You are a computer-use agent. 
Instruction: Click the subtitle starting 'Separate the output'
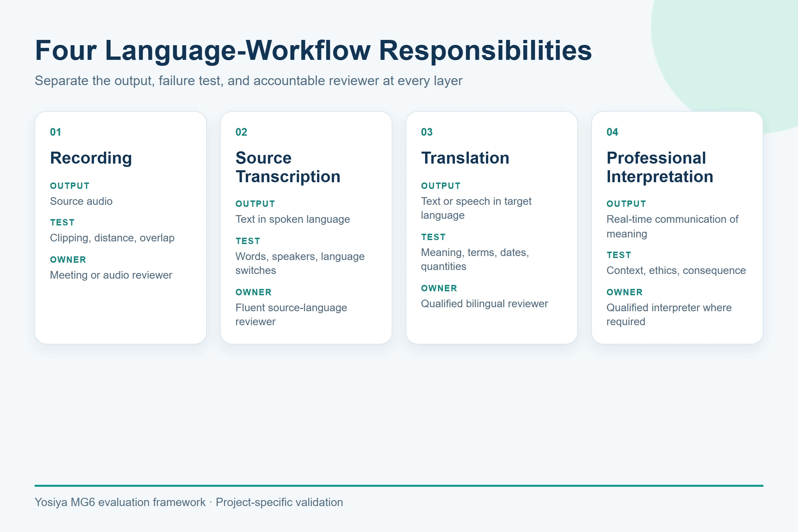pyautogui.click(x=248, y=81)
